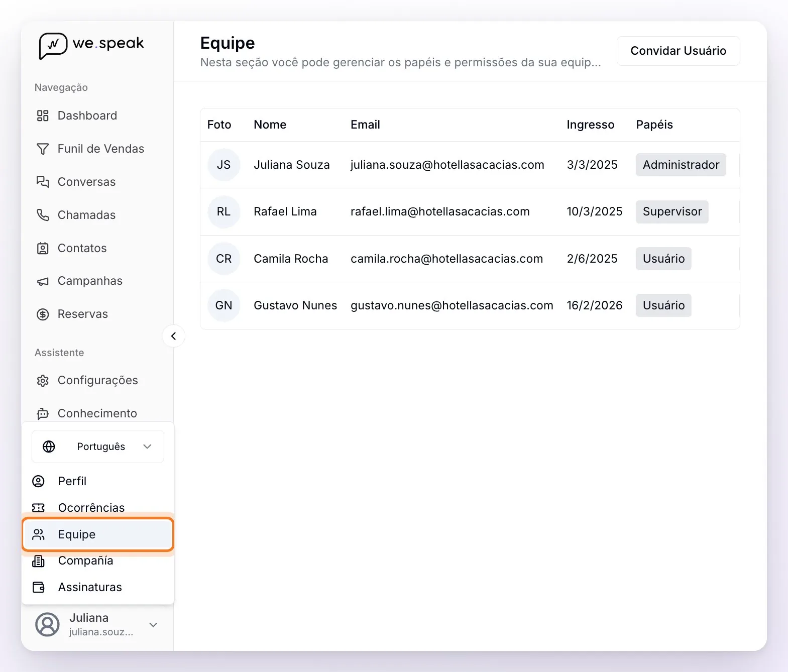Viewport: 788px width, 672px height.
Task: Click the Compañía building icon
Action: coord(38,561)
